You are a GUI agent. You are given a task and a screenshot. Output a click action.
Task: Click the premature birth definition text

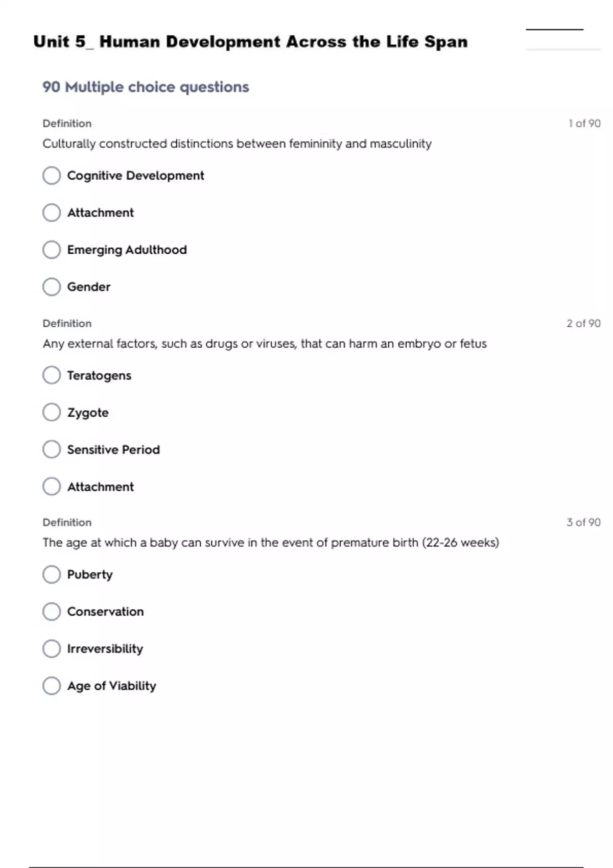[271, 542]
